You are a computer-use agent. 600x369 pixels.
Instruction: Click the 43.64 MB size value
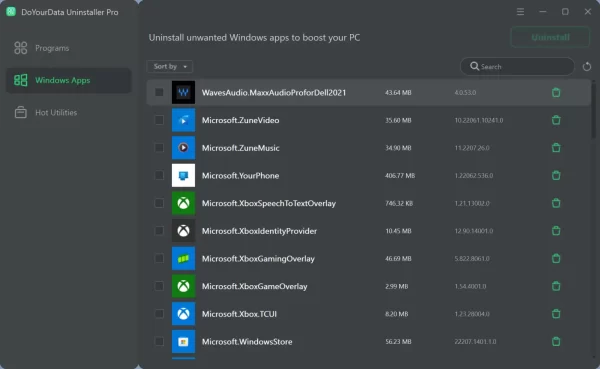click(x=398, y=92)
